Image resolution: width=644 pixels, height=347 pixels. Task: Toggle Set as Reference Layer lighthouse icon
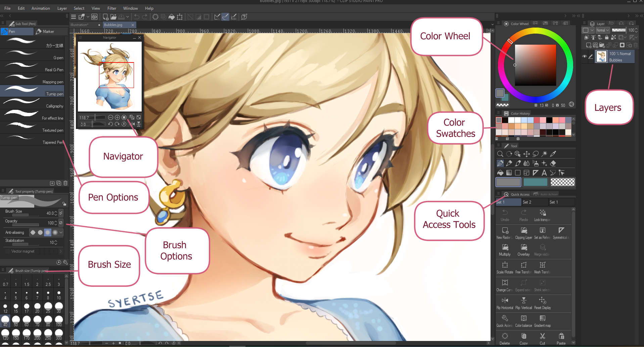593,37
